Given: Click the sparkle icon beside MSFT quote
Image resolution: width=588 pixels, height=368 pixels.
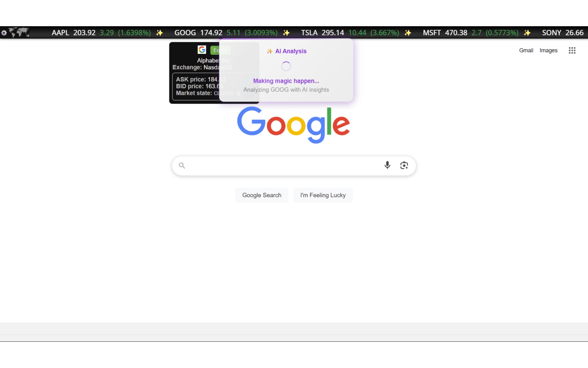Looking at the screenshot, I should click(x=527, y=33).
